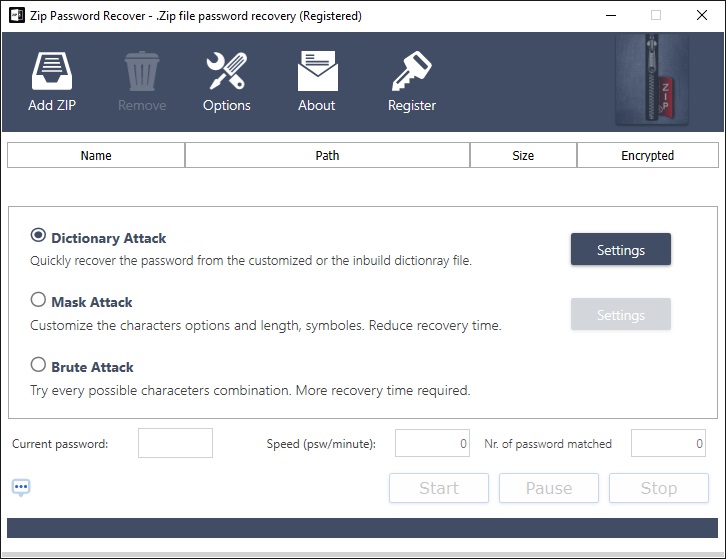Click 'Quickly recover the password' description text
Screen dimensions: 726x559
click(x=251, y=261)
